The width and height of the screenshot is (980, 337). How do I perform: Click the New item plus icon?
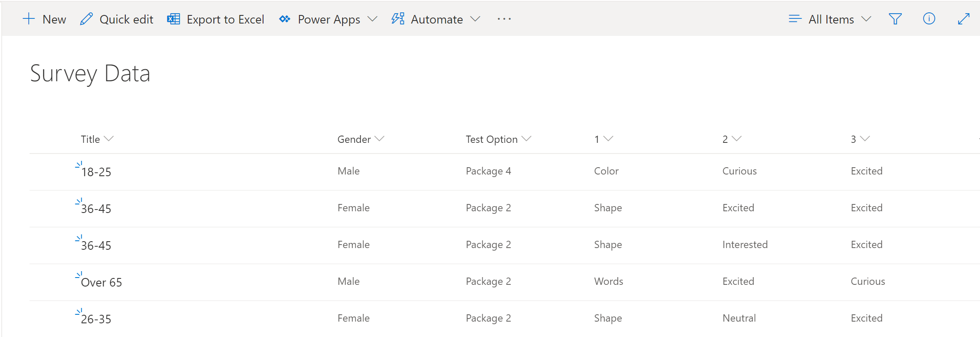[29, 19]
